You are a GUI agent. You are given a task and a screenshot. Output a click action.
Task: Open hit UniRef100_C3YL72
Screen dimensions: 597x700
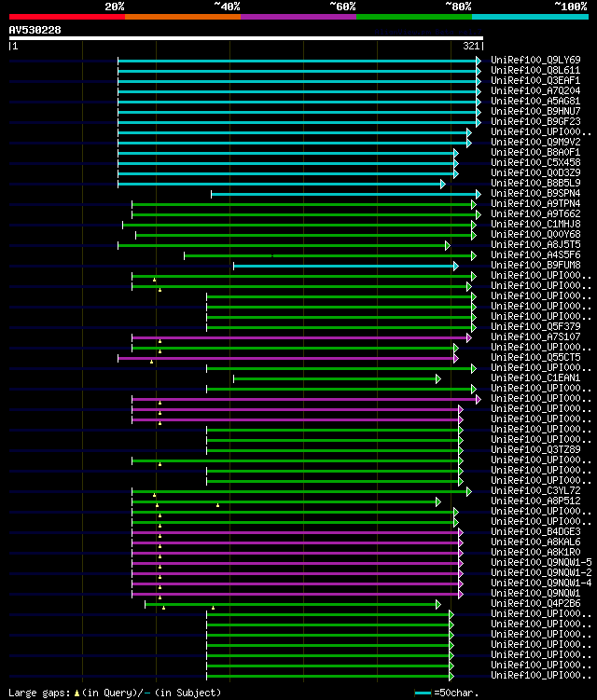[535, 491]
